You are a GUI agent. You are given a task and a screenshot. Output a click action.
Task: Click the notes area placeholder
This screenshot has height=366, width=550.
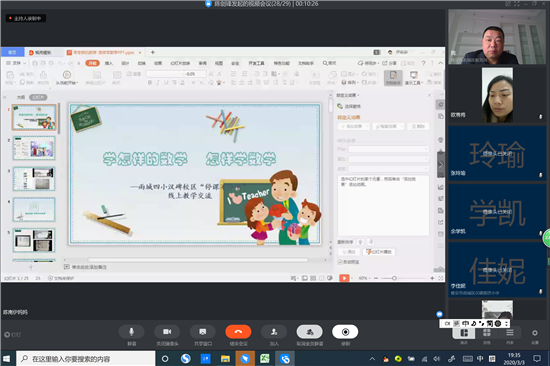(89, 267)
